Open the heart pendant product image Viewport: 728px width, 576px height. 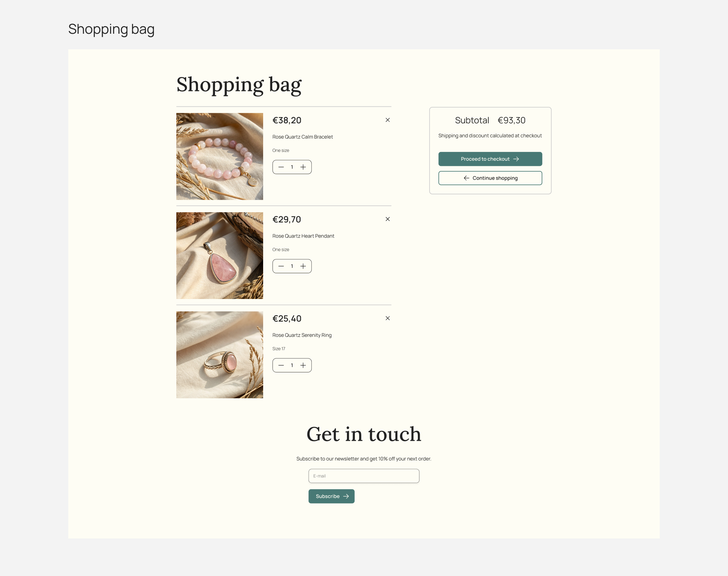point(220,255)
